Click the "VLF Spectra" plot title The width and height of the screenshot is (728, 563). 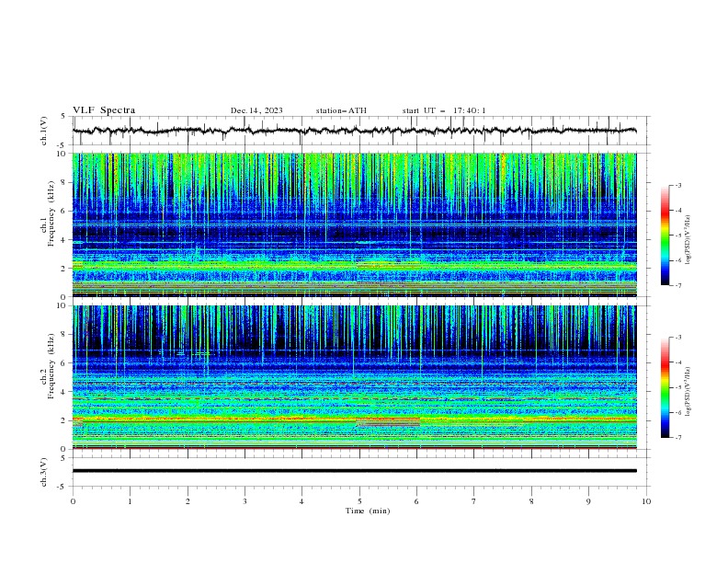pyautogui.click(x=104, y=110)
